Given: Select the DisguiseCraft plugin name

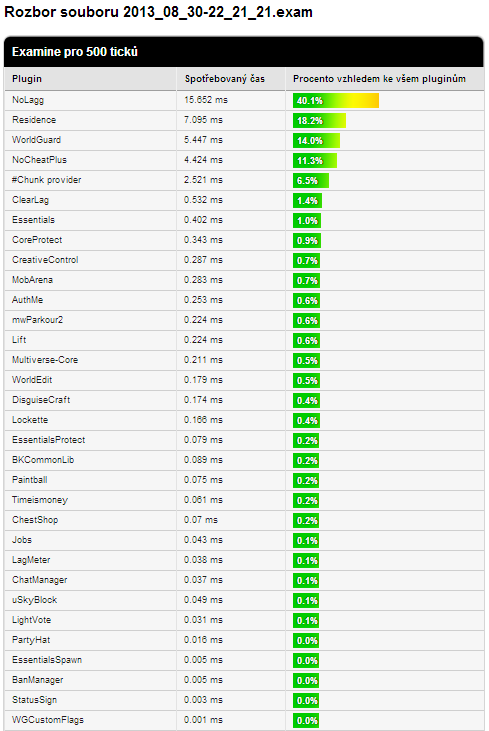Looking at the screenshot, I should pyautogui.click(x=41, y=400).
